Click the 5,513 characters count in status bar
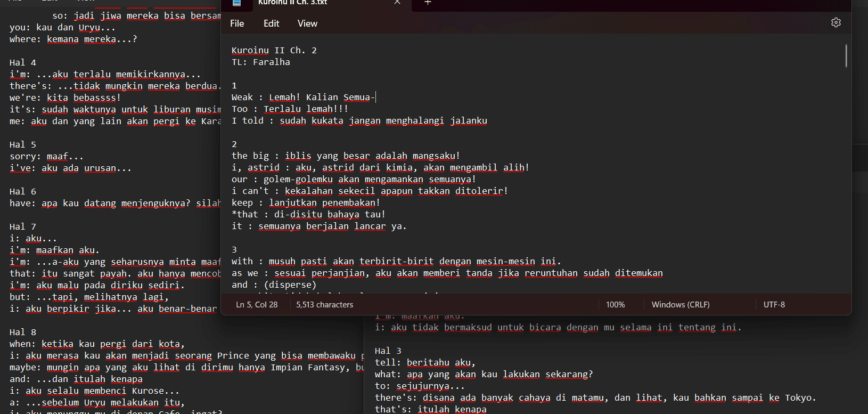Image resolution: width=868 pixels, height=414 pixels. [324, 305]
